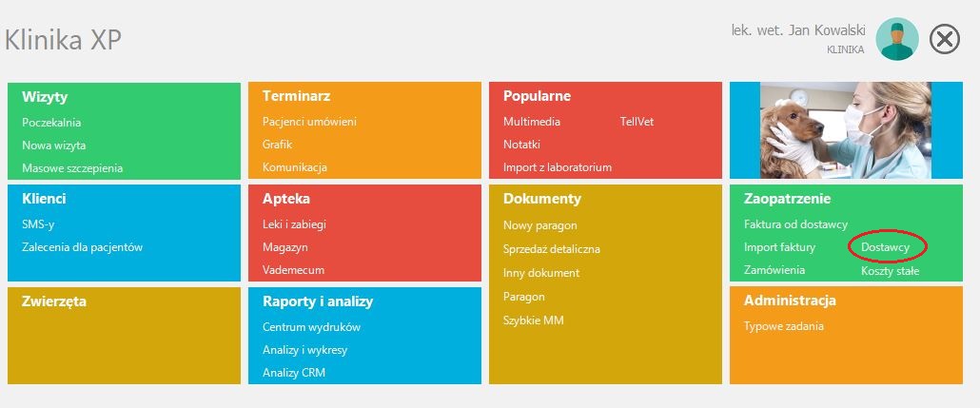
Task: Select the Terminarz tile header
Action: 296,96
